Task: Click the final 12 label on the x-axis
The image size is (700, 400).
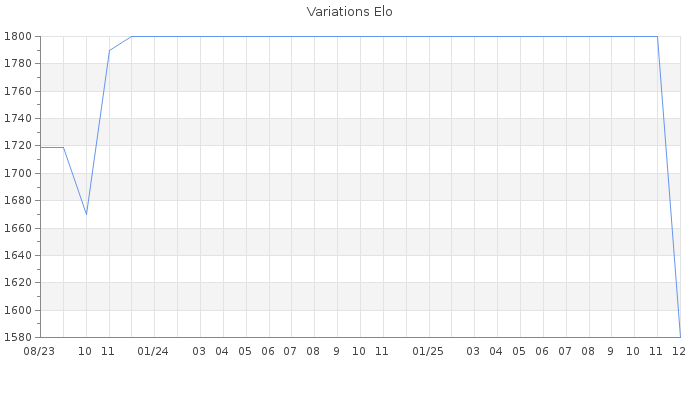Action: coord(679,352)
